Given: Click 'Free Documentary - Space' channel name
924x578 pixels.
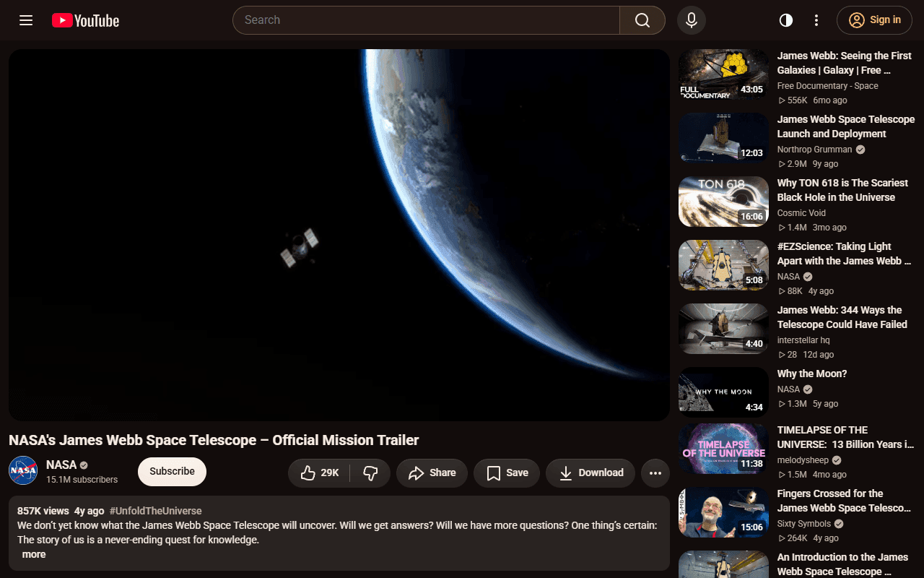Looking at the screenshot, I should pyautogui.click(x=828, y=86).
